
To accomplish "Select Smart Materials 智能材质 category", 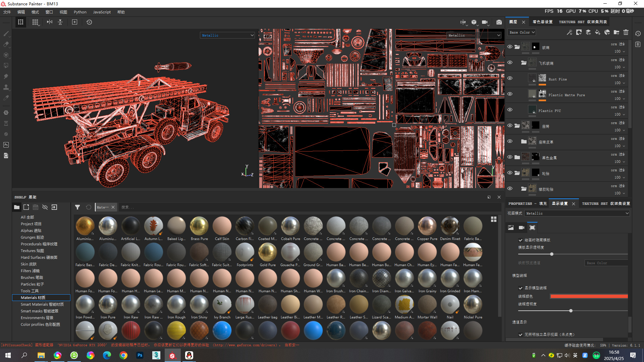I will coord(42,304).
